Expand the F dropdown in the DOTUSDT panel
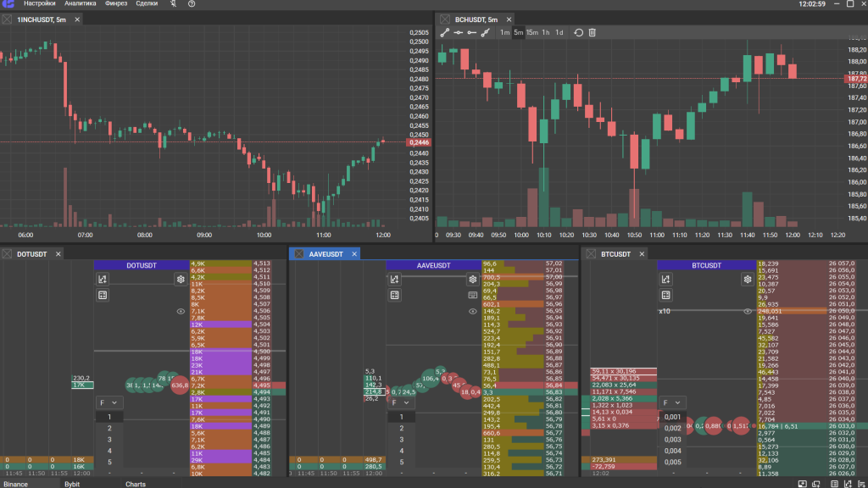The image size is (868, 488). (108, 402)
